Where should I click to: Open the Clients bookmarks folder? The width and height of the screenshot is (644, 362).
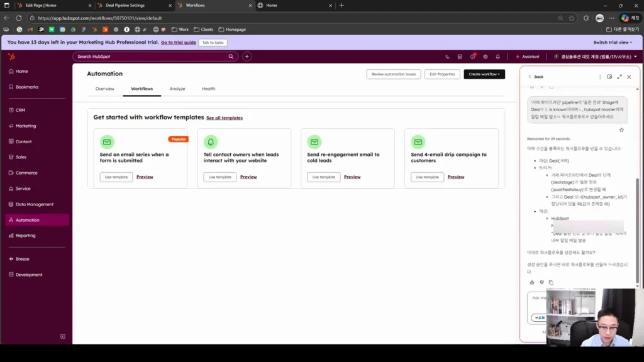click(203, 30)
